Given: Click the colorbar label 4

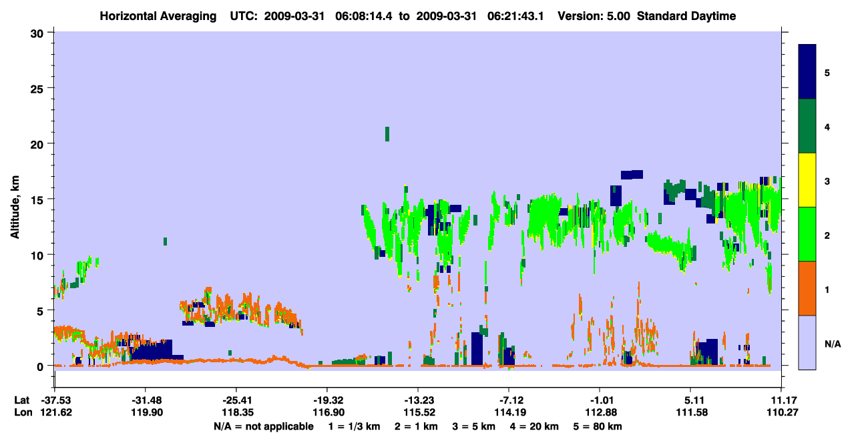Looking at the screenshot, I should point(827,126).
